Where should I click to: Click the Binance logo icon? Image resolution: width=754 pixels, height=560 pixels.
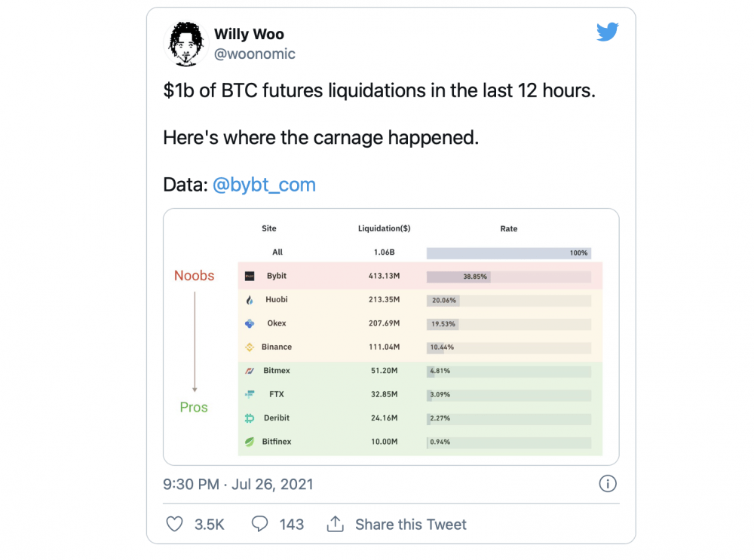(x=250, y=347)
